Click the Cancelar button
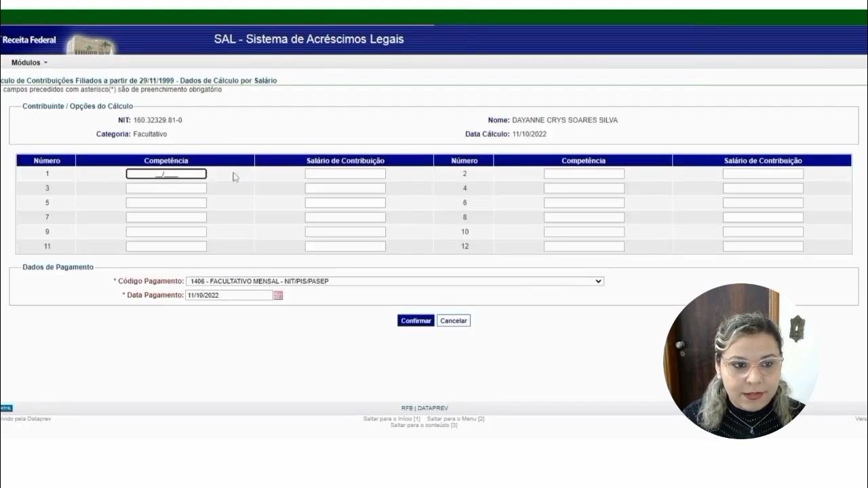The width and height of the screenshot is (868, 488). (454, 321)
